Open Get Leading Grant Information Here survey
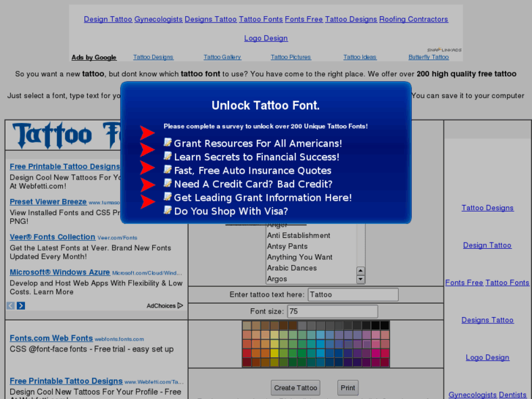Viewport: 532px width, 399px height. 263,198
